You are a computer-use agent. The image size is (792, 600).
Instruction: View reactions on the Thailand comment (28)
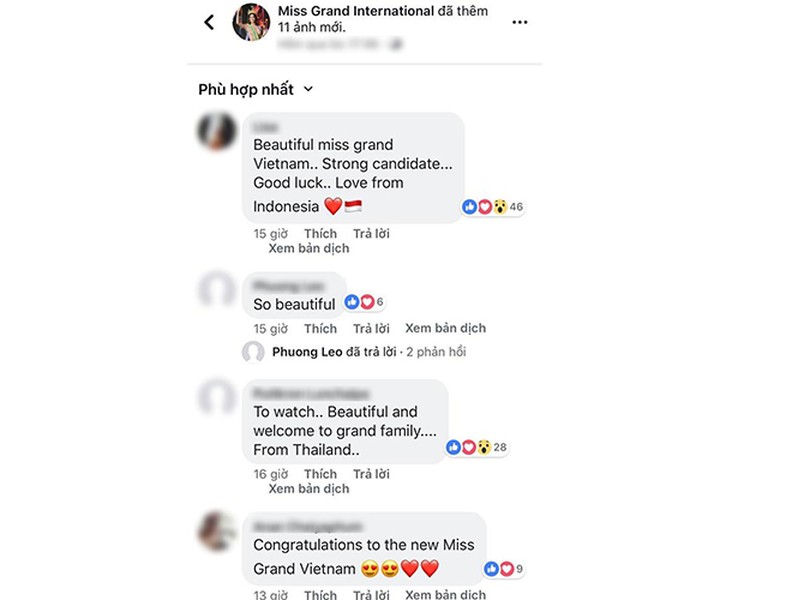click(x=477, y=447)
